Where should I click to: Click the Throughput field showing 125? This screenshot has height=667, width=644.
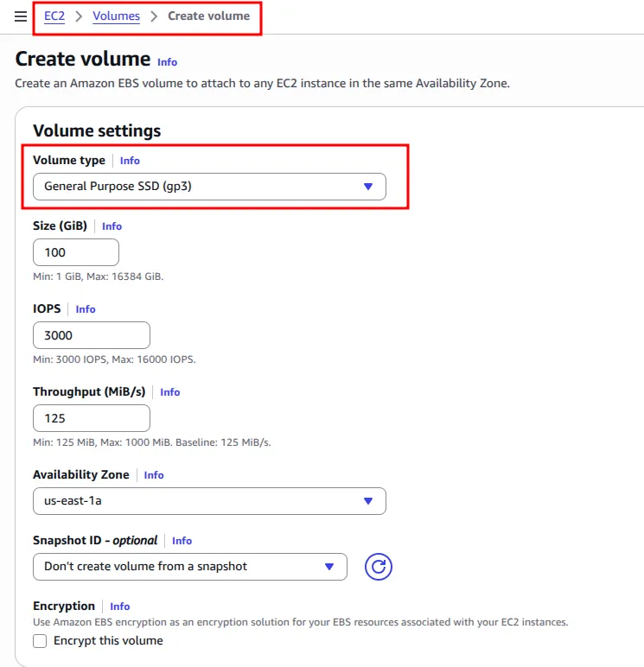tap(92, 418)
